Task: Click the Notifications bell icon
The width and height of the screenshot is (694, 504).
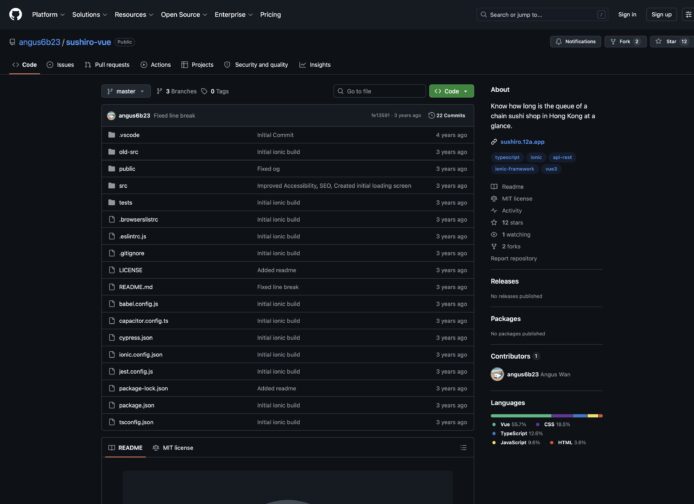Action: 559,42
